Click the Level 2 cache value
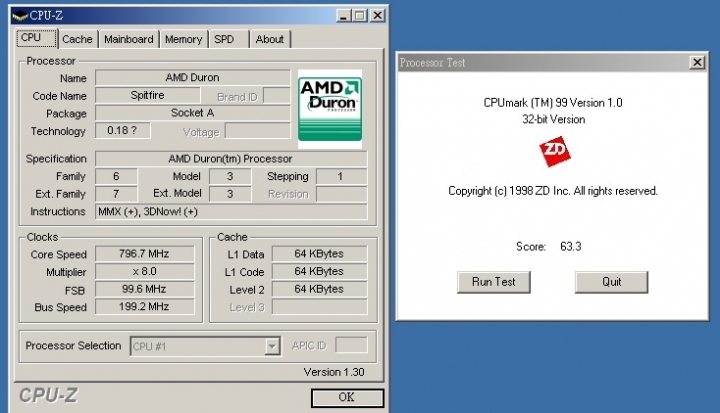This screenshot has width=720, height=413. coord(320,289)
